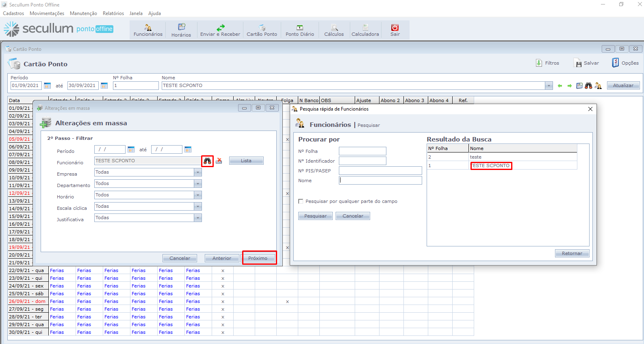Expand the Empresa dropdown
Viewport: 644px width, 344px height.
pos(198,172)
